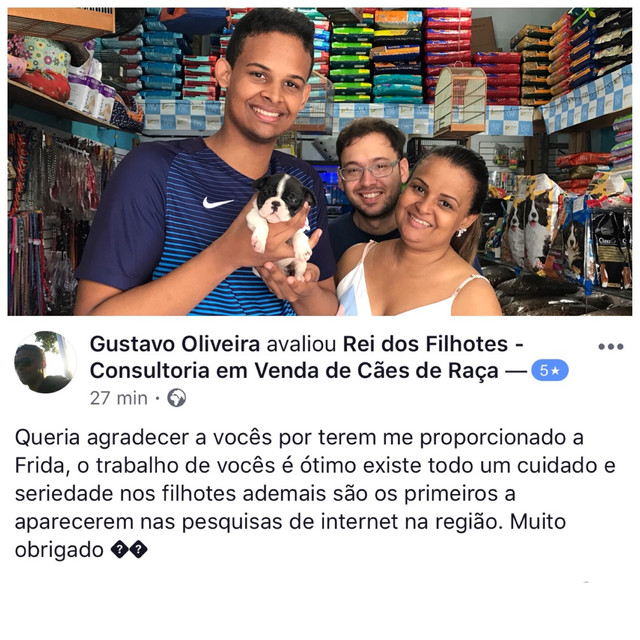Click the globe public-visibility icon
The height and width of the screenshot is (640, 640).
177,398
